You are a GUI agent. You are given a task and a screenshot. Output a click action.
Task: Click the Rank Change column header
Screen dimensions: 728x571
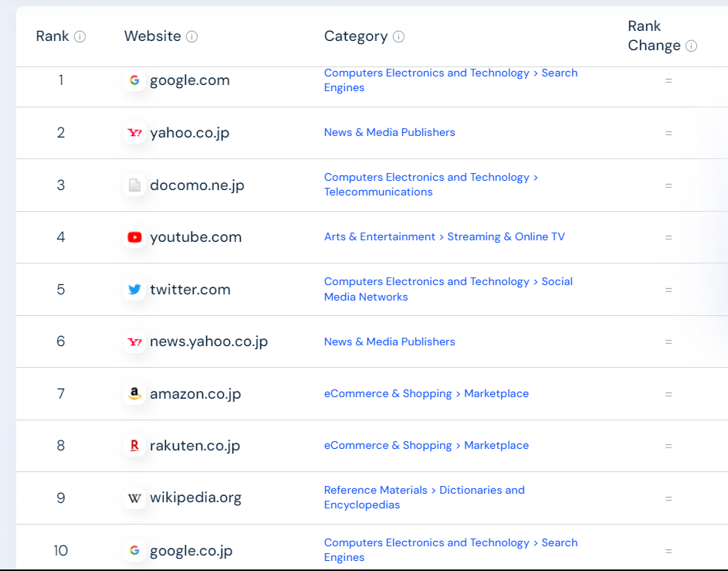(x=654, y=36)
